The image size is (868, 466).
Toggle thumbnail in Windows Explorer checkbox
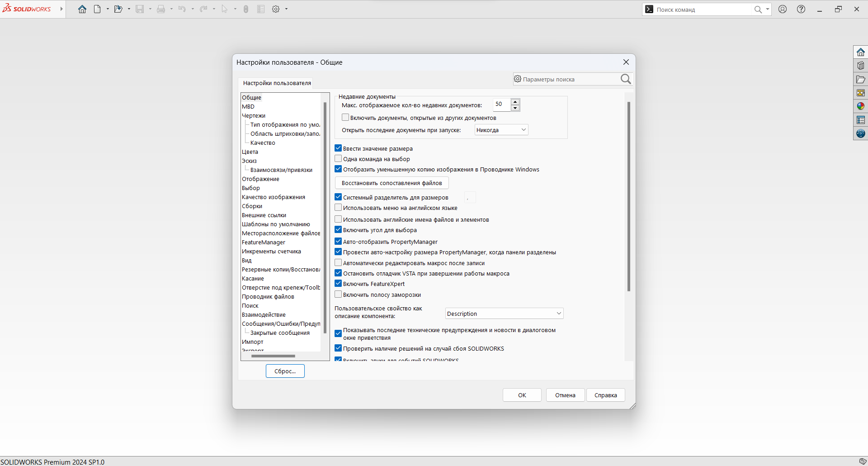coord(338,169)
